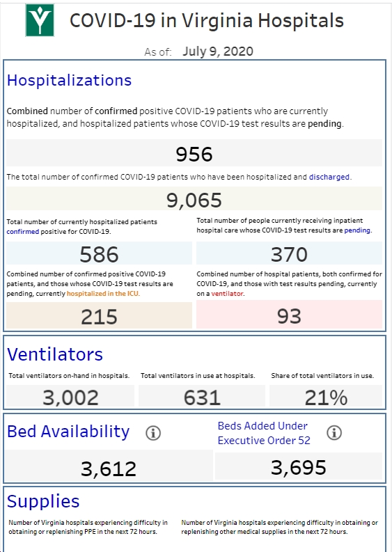
Task: Click the July 9, 2020 date
Action: click(x=218, y=52)
